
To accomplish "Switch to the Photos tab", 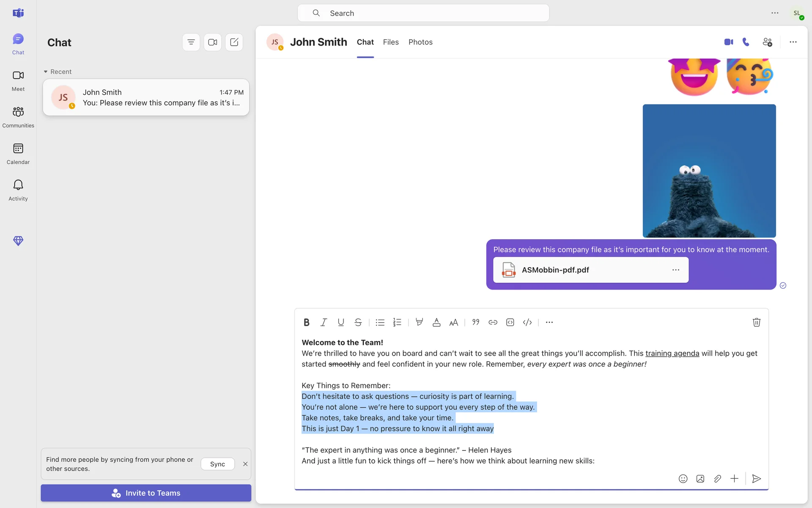I will point(420,42).
